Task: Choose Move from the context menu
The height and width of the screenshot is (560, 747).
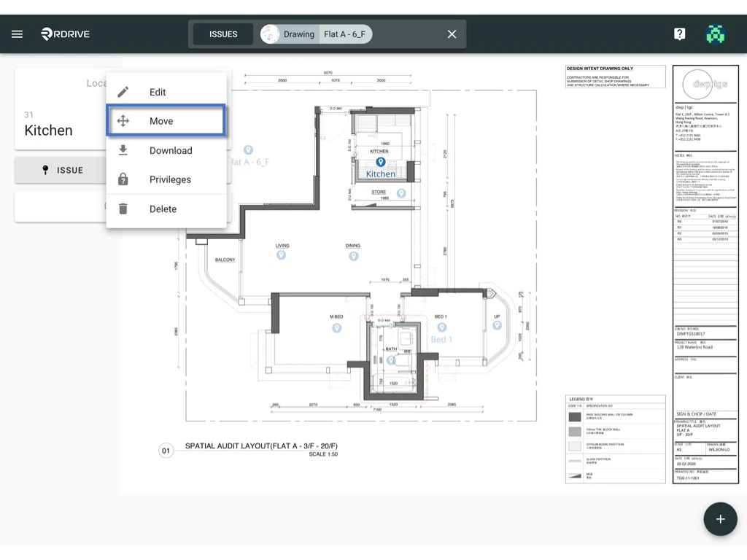Action: pyautogui.click(x=166, y=121)
